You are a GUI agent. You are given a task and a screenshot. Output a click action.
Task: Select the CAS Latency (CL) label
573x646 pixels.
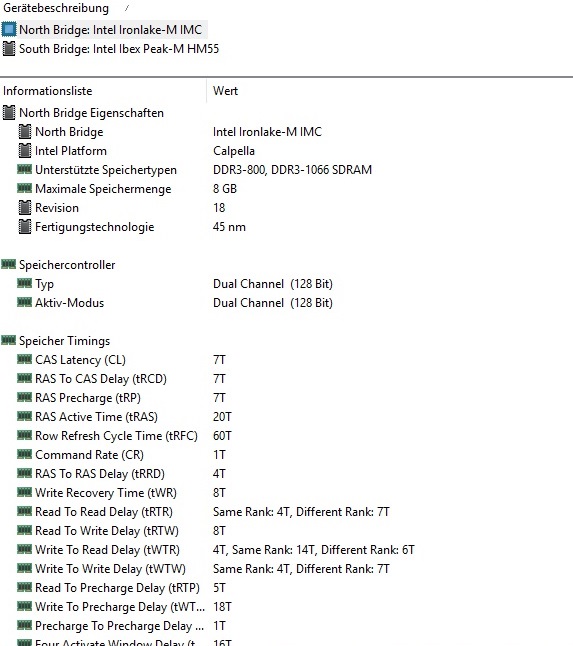point(80,360)
